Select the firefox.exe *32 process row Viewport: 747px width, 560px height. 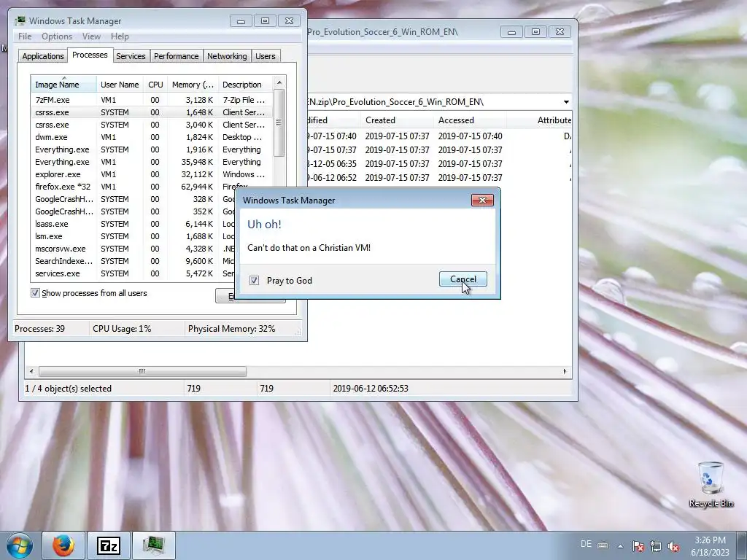tap(152, 187)
